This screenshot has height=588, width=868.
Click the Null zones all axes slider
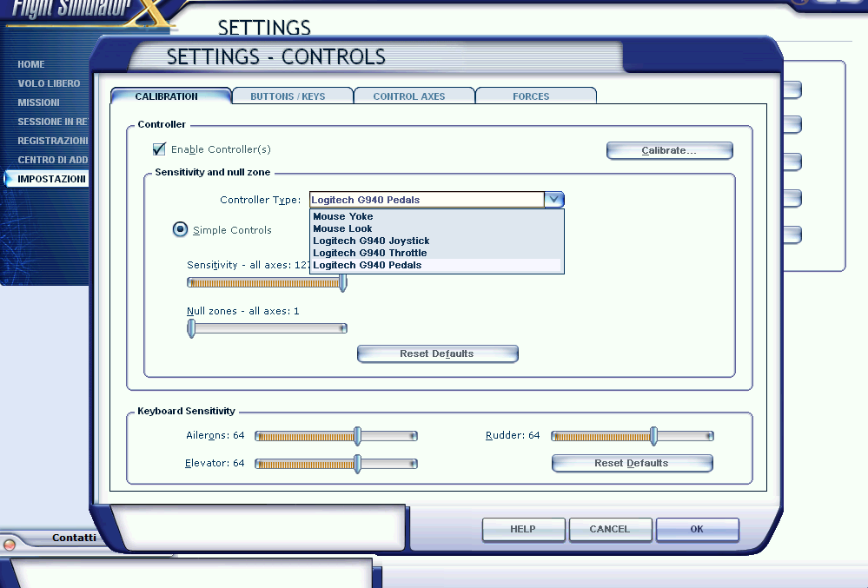268,328
